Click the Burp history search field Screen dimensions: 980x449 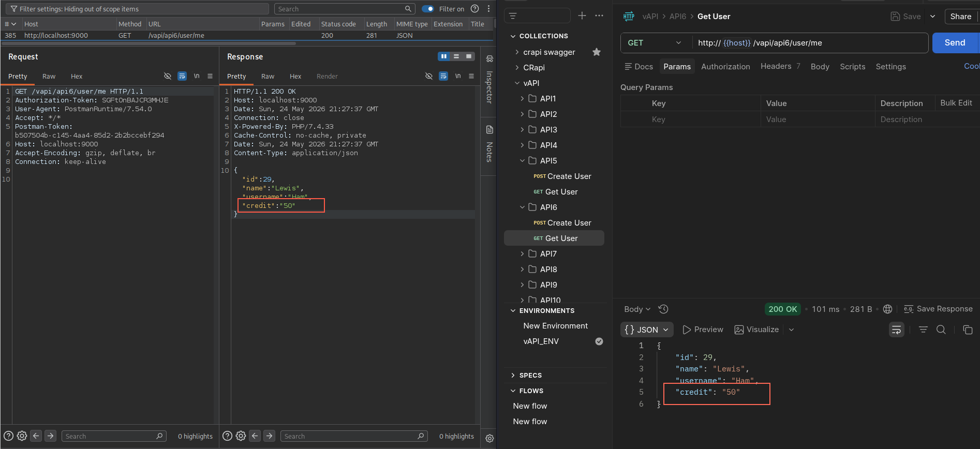[x=345, y=9]
